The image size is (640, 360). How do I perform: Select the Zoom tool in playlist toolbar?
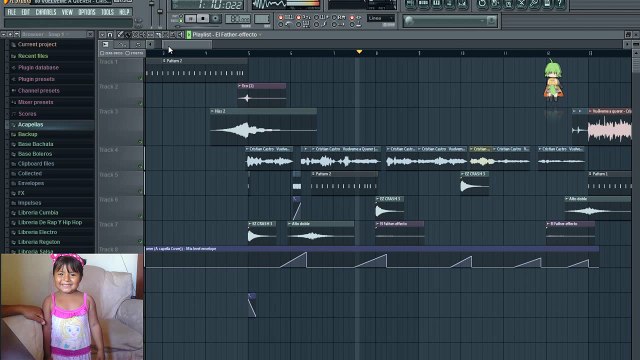(x=172, y=35)
